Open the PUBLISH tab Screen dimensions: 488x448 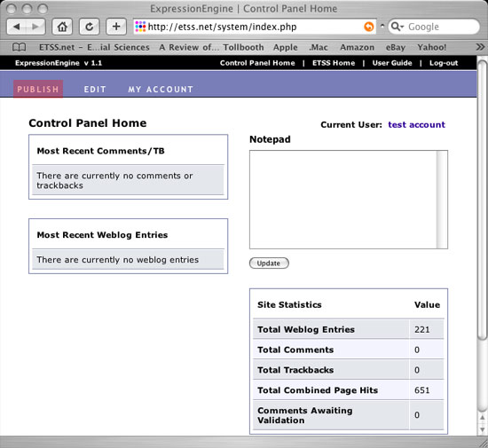click(x=38, y=90)
